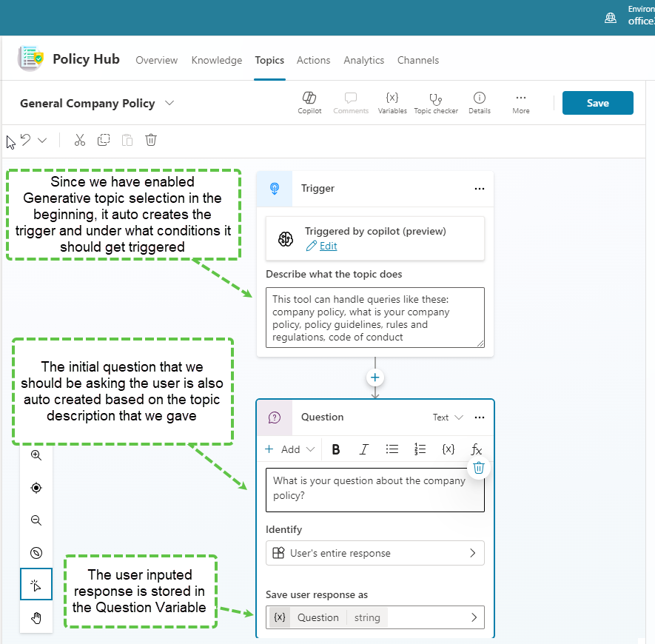The image size is (655, 644).
Task: Open topic Details
Action: tap(480, 102)
